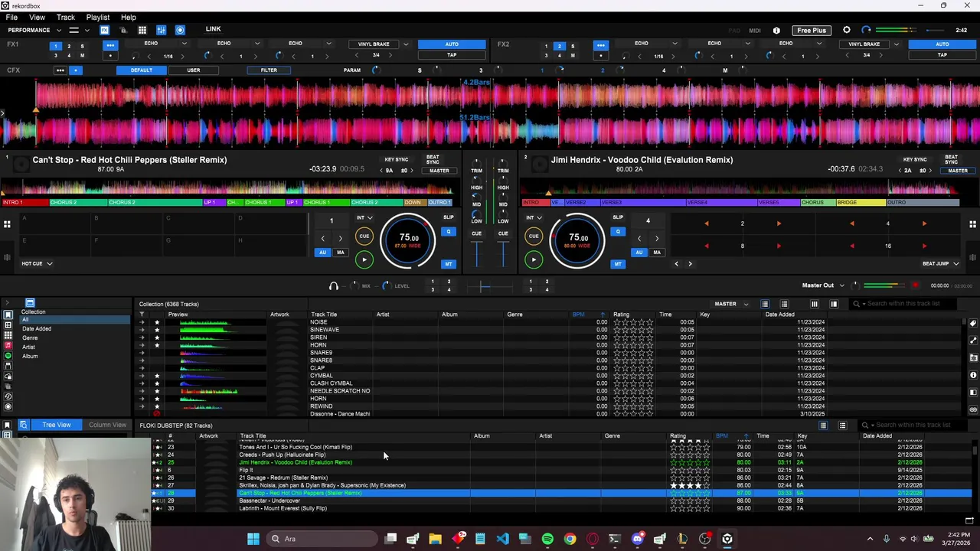980x551 pixels.
Task: Open the File menu
Action: click(11, 17)
